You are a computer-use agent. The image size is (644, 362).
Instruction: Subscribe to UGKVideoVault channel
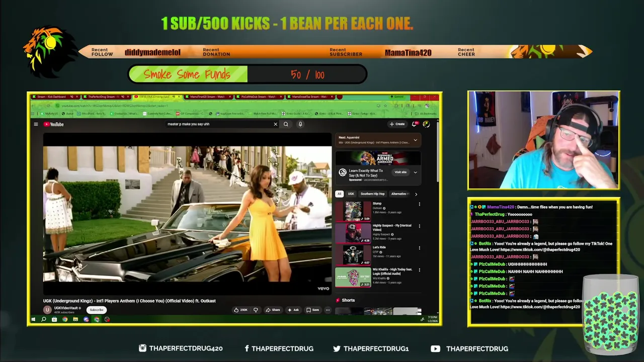click(97, 310)
